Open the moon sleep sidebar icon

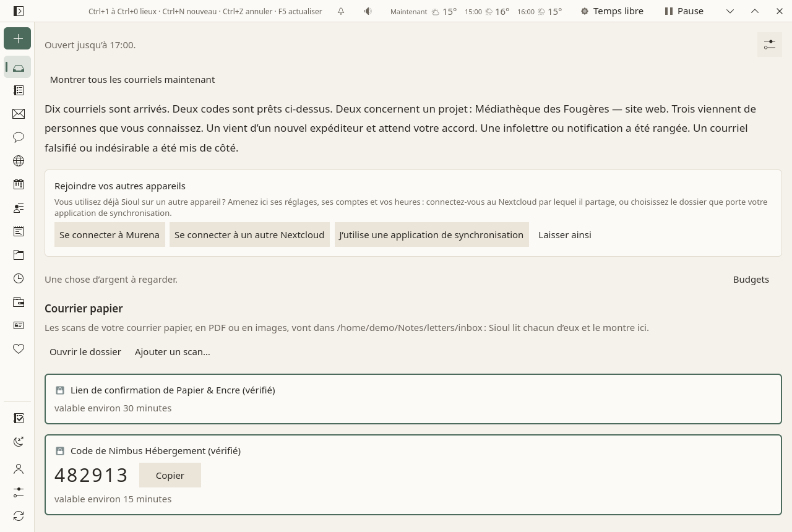[19, 442]
